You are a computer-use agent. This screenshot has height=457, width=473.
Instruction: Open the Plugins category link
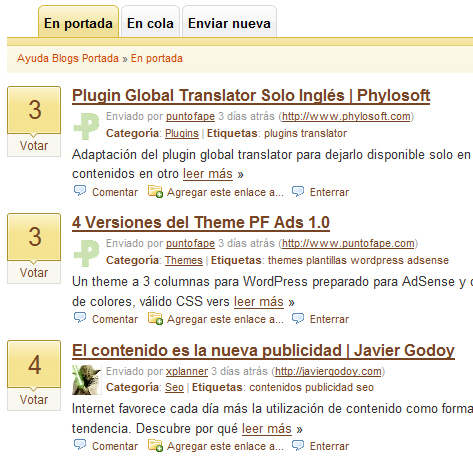click(x=182, y=133)
